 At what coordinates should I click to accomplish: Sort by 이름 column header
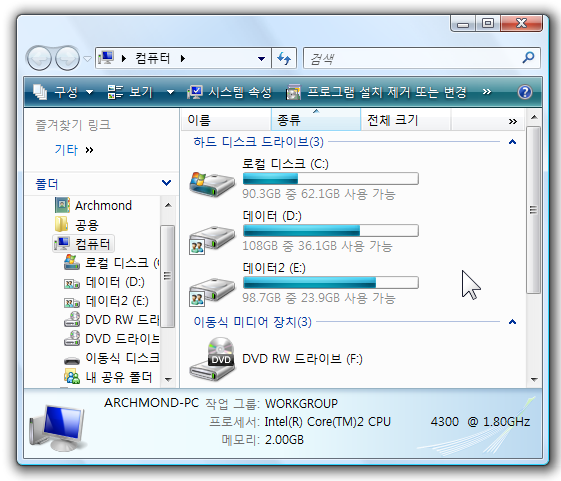click(226, 120)
